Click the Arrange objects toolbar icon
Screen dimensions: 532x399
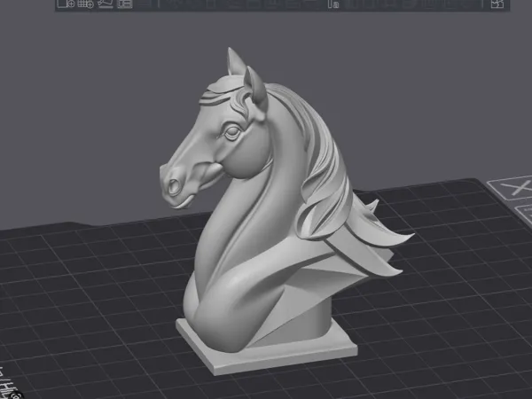tap(124, 4)
